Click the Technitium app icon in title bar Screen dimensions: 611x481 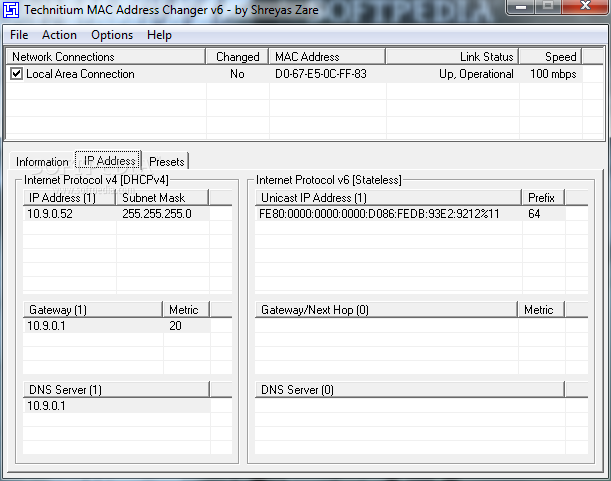point(11,10)
